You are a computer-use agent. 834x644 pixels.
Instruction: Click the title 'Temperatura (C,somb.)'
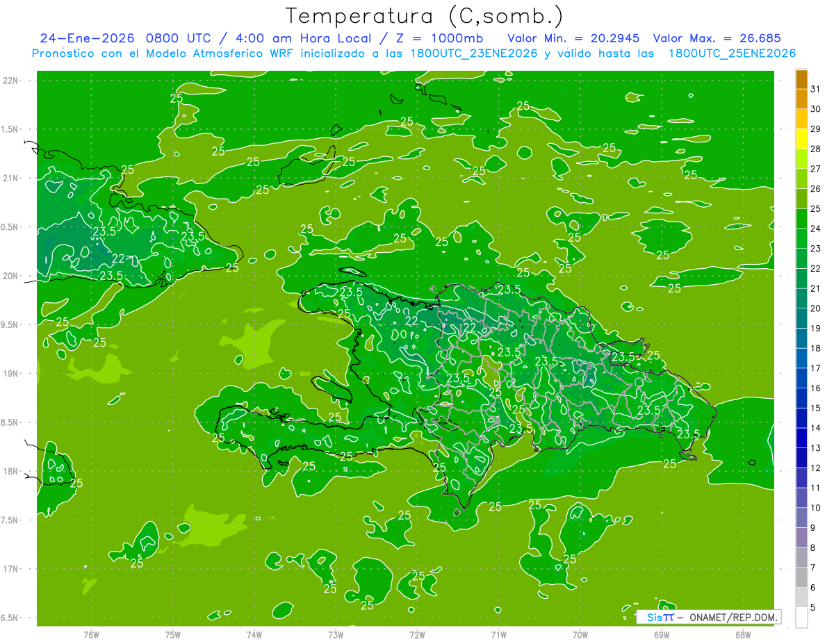(x=425, y=17)
